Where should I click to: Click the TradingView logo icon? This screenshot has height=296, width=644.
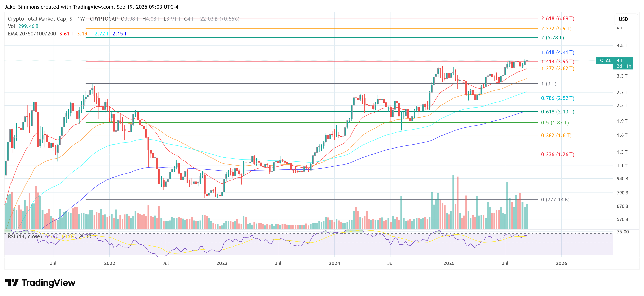click(x=12, y=283)
